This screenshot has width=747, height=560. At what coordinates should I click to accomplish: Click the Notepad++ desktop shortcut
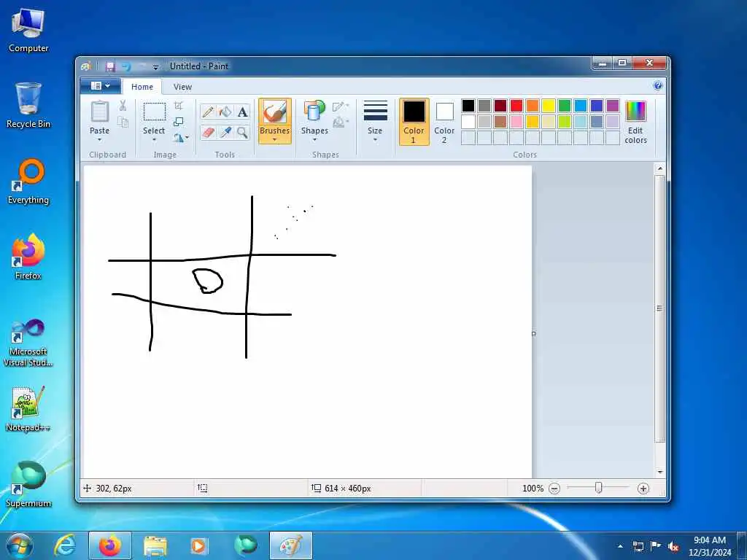pos(28,409)
